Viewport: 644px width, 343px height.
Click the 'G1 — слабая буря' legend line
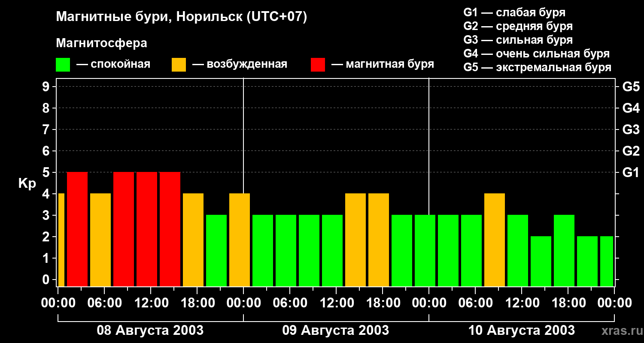[x=514, y=12]
